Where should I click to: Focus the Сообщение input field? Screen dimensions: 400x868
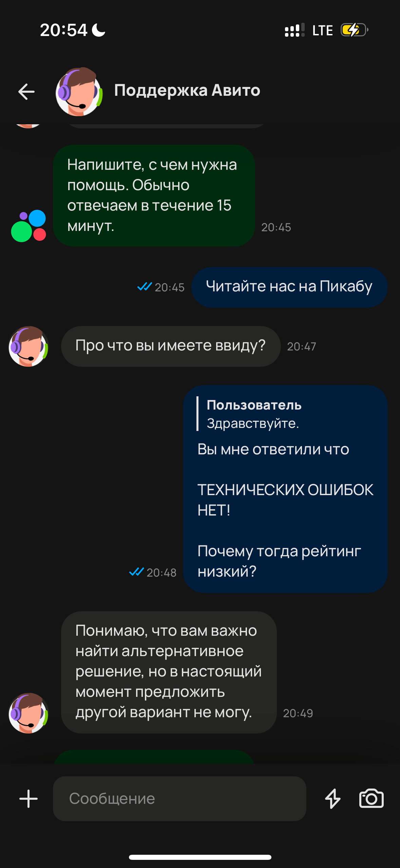(x=179, y=799)
